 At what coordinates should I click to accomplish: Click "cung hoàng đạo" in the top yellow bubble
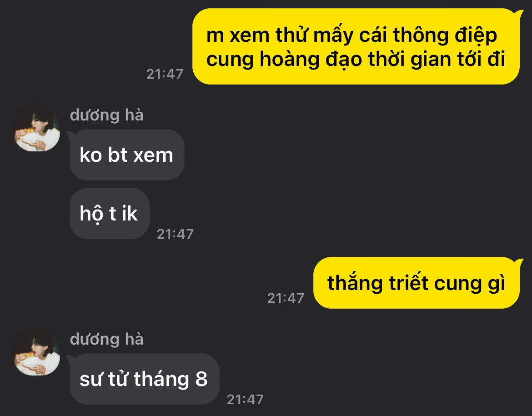(284, 60)
